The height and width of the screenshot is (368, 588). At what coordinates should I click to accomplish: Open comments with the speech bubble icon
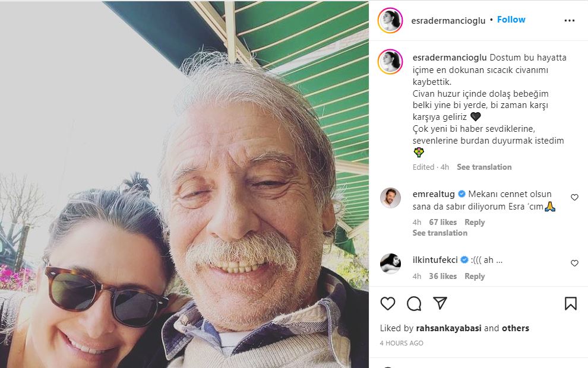tap(414, 304)
